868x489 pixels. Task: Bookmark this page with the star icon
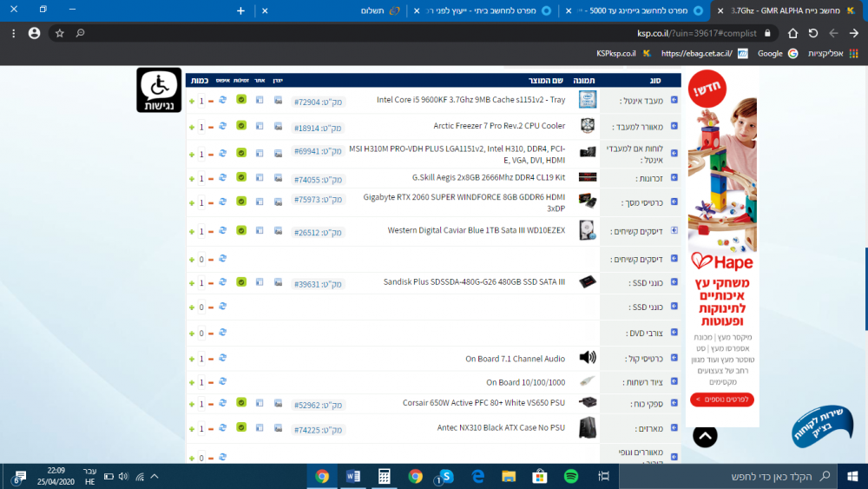(x=59, y=33)
